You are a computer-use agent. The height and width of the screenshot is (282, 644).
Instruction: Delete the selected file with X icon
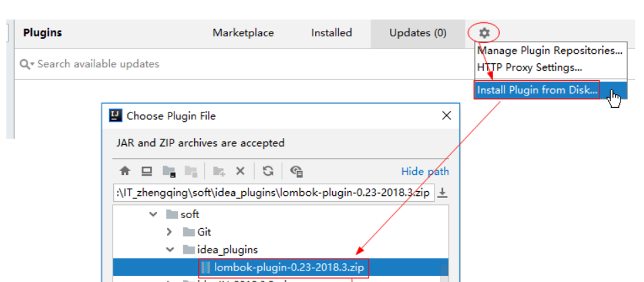tap(240, 171)
